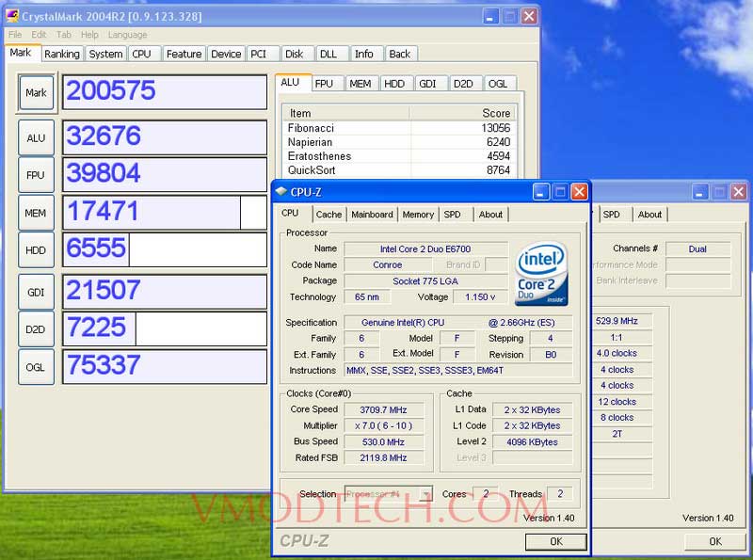The image size is (753, 560).
Task: Close the background CPU-Z window
Action: [x=739, y=192]
